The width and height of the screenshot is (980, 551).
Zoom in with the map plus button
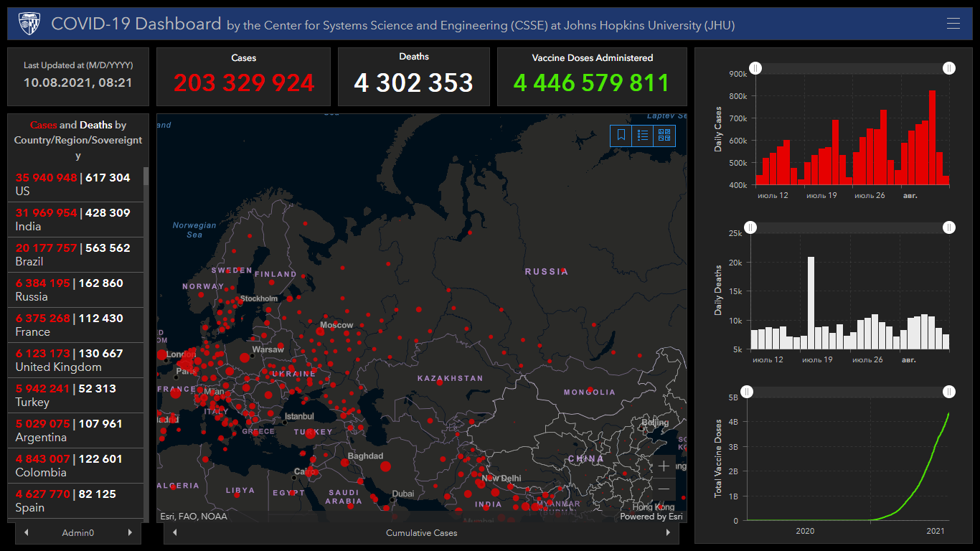pos(664,466)
